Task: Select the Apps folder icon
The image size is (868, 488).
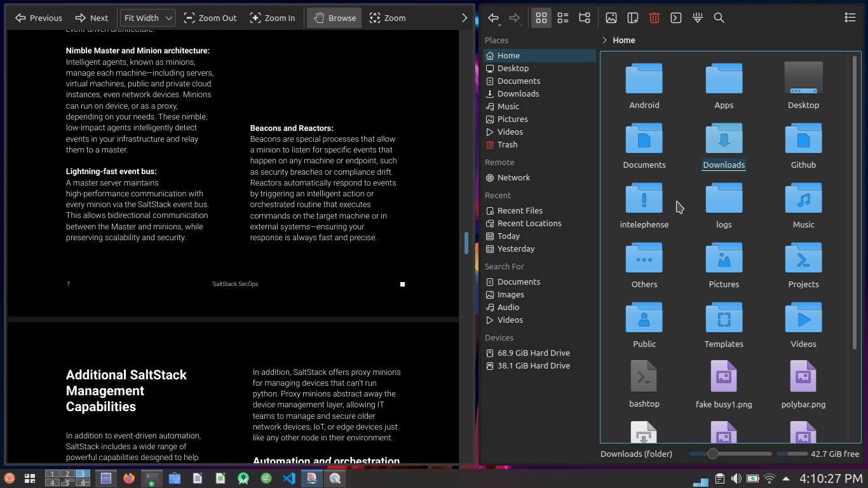Action: point(724,78)
